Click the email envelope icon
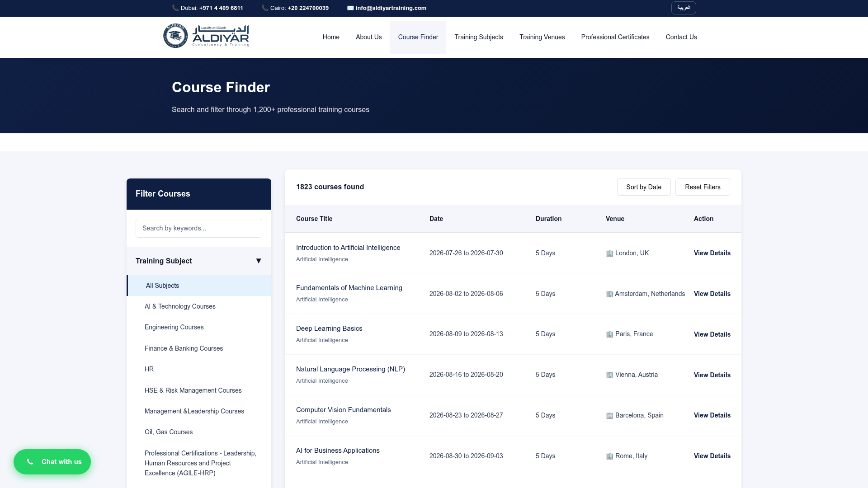The width and height of the screenshot is (868, 488). 350,8
